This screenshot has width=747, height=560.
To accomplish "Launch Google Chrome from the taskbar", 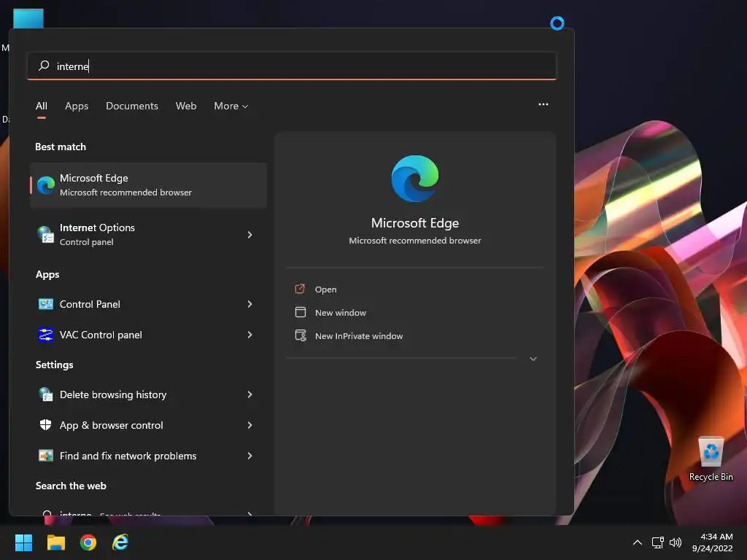I will coord(88,542).
